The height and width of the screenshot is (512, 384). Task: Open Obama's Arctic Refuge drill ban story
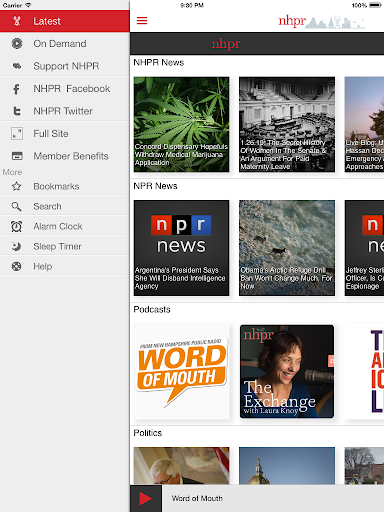(287, 248)
